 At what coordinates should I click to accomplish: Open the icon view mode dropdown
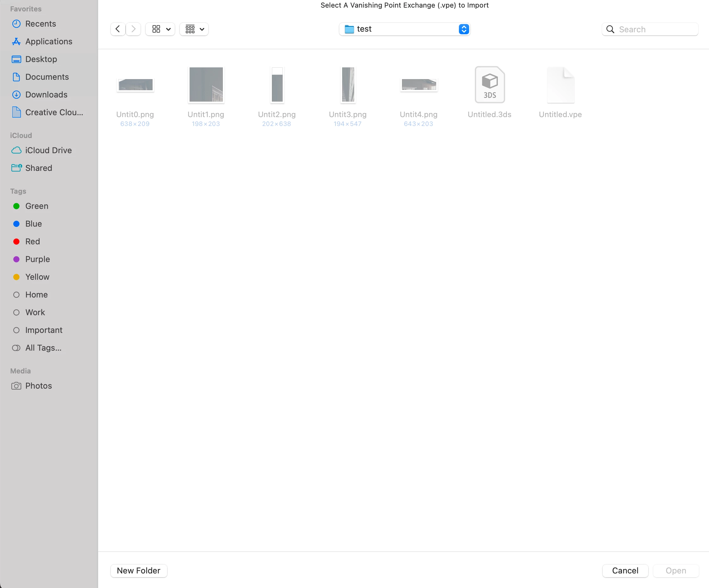[x=160, y=29]
